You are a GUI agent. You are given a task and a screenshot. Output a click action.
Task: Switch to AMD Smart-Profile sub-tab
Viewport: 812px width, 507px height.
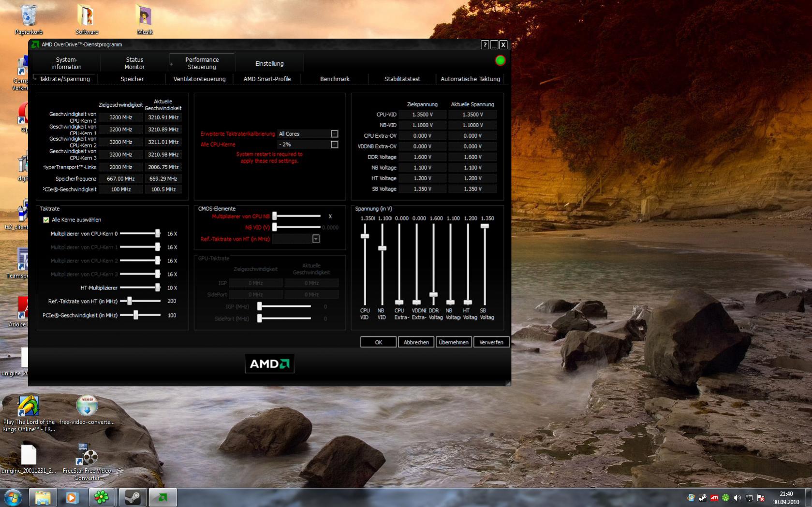coord(267,79)
